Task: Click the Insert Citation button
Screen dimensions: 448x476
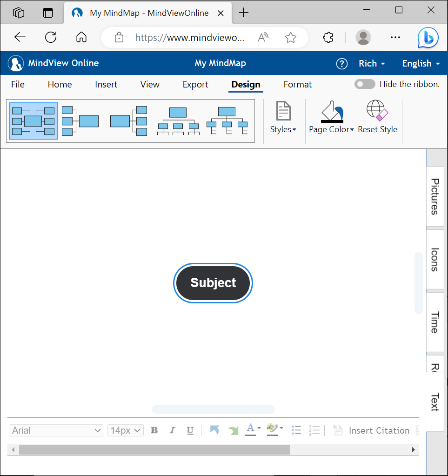Action: 371,430
